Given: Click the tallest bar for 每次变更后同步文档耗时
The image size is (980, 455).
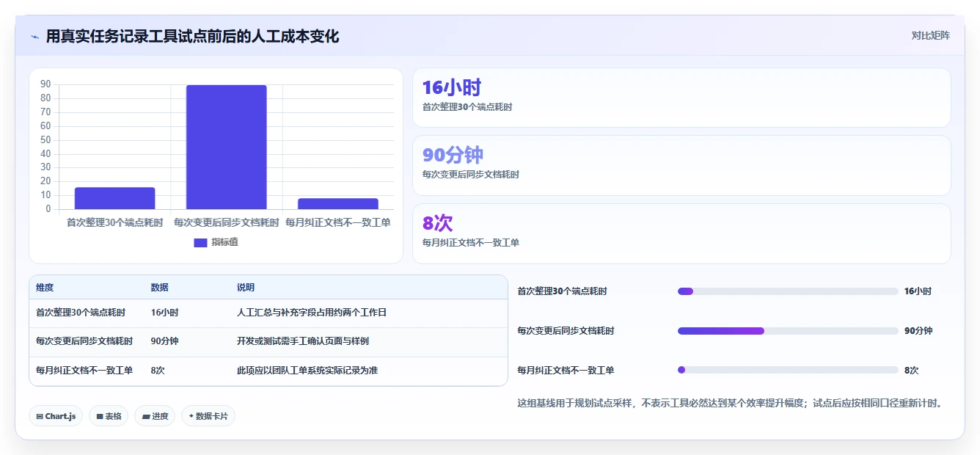Looking at the screenshot, I should pyautogui.click(x=226, y=148).
